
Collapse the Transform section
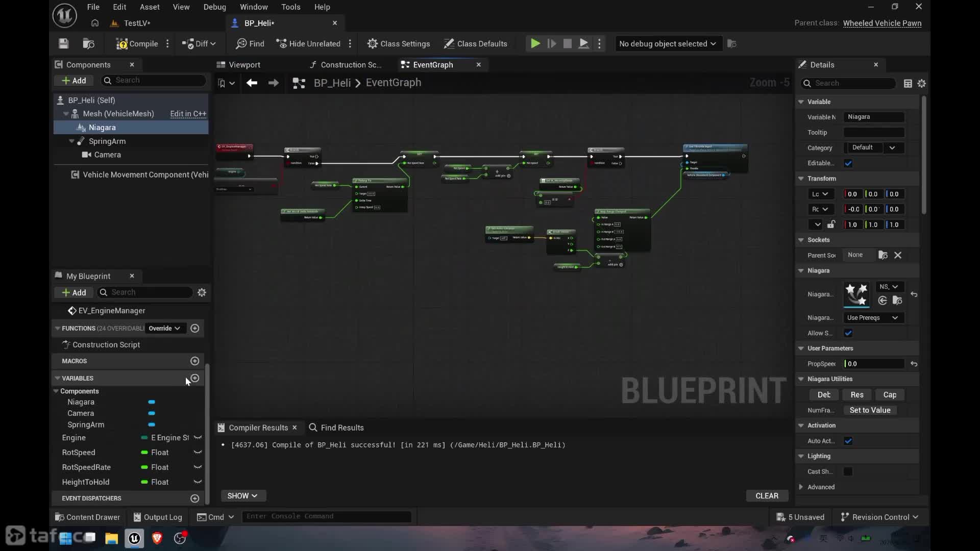[x=801, y=179]
